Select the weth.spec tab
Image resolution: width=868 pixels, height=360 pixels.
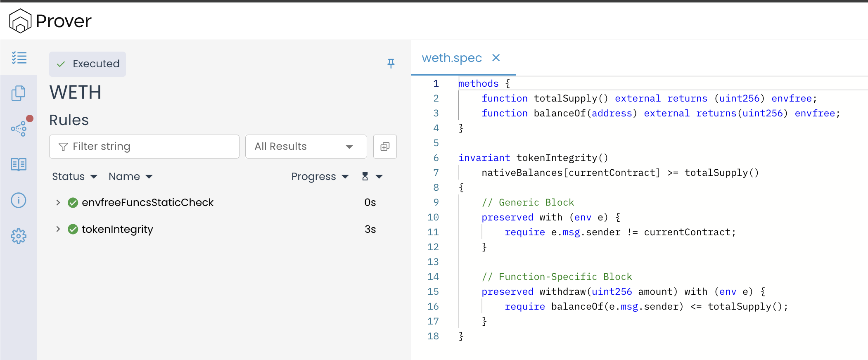[x=452, y=58]
